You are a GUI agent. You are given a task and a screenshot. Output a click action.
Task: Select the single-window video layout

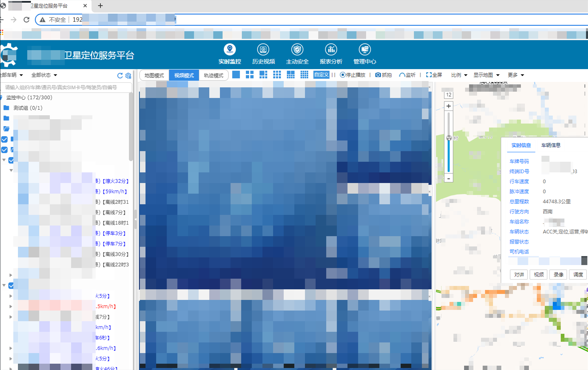236,75
